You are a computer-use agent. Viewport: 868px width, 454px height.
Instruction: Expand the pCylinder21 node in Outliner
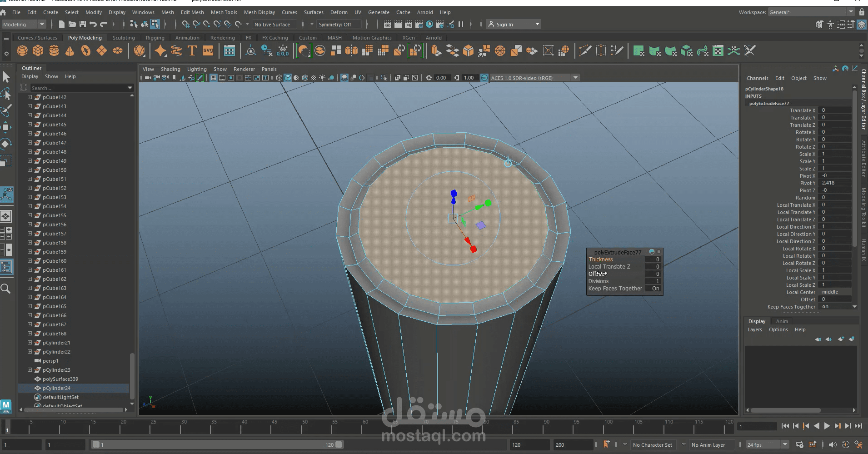pyautogui.click(x=30, y=343)
